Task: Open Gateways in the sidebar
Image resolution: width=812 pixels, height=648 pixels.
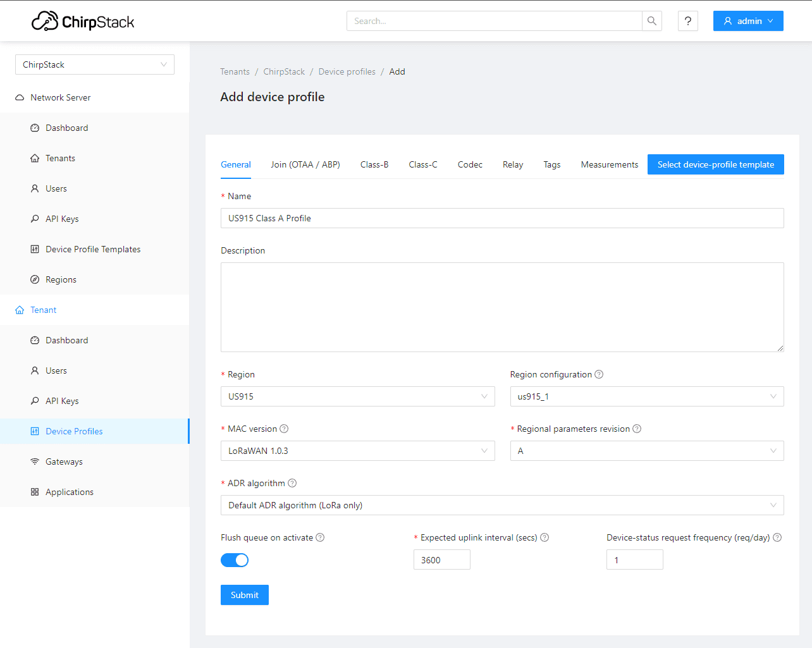Action: click(x=64, y=462)
